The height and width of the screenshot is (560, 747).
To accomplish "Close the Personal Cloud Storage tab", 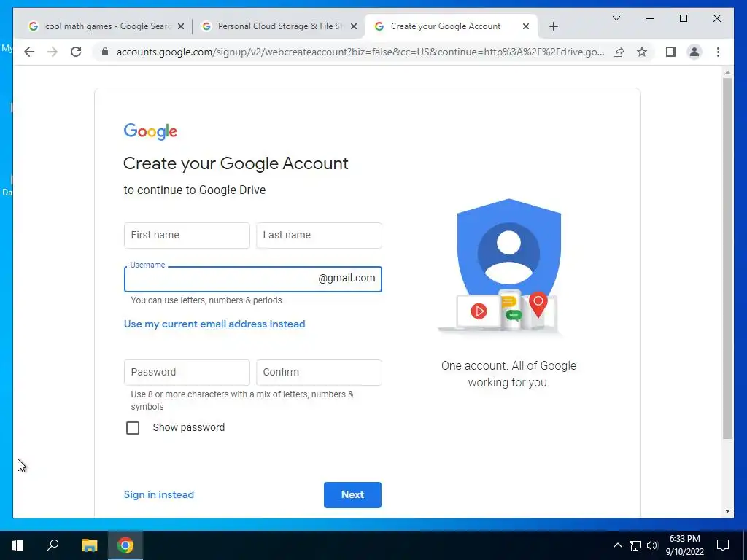I will pos(354,27).
